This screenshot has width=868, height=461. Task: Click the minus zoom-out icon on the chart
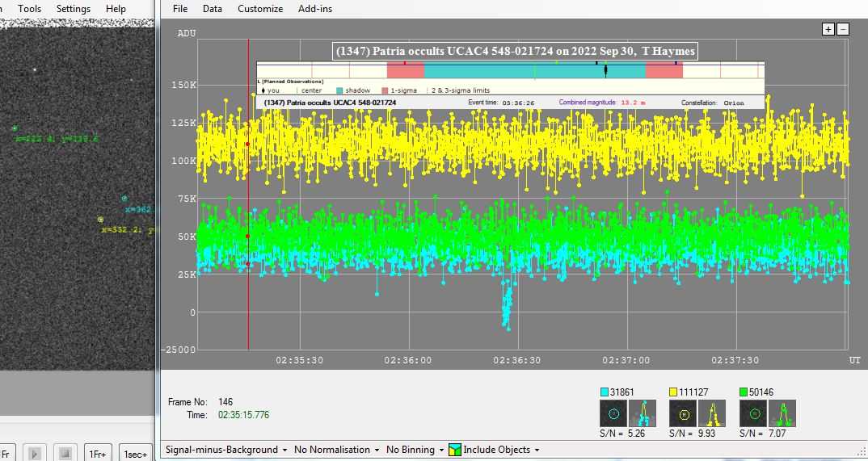tap(843, 29)
